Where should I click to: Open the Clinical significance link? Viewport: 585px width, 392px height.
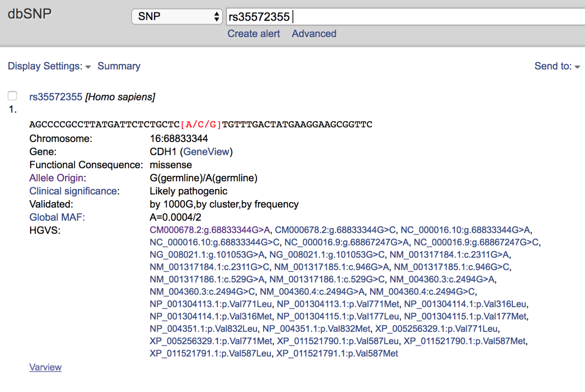tap(73, 191)
